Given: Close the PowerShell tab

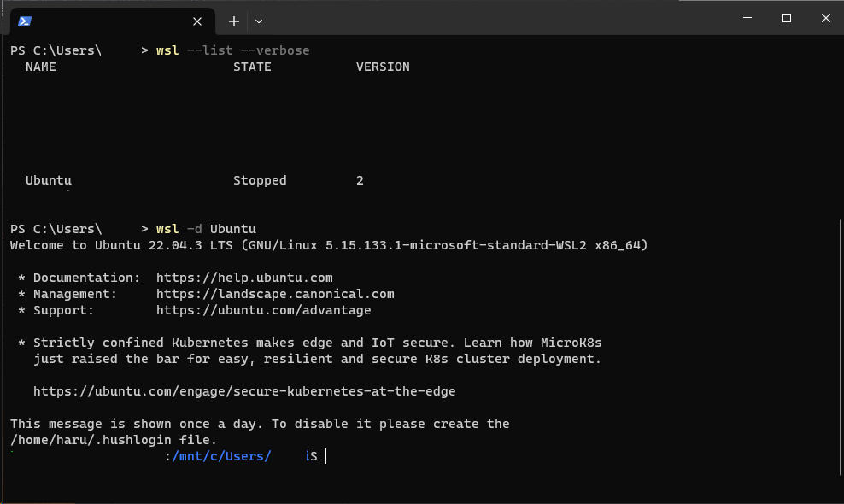Looking at the screenshot, I should click(197, 21).
